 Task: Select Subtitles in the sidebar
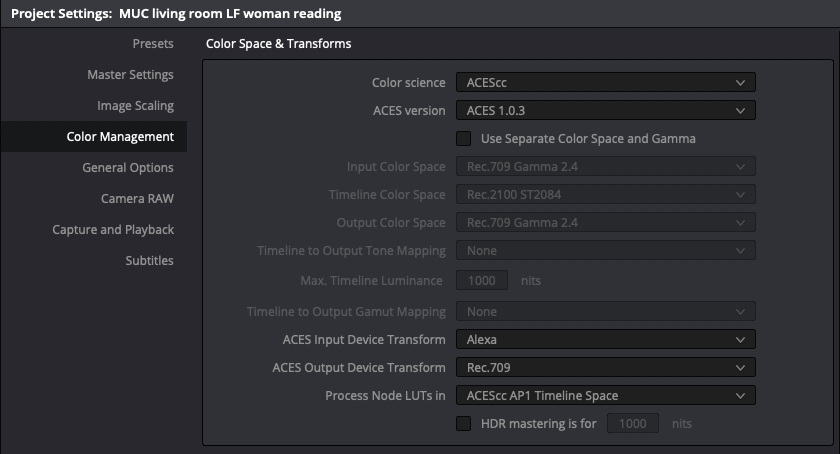149,261
